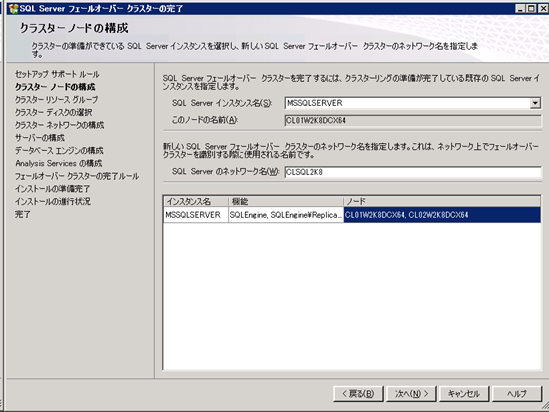The width and height of the screenshot is (549, 412).
Task: Click the インスタンス名 column header
Action: coord(196,201)
